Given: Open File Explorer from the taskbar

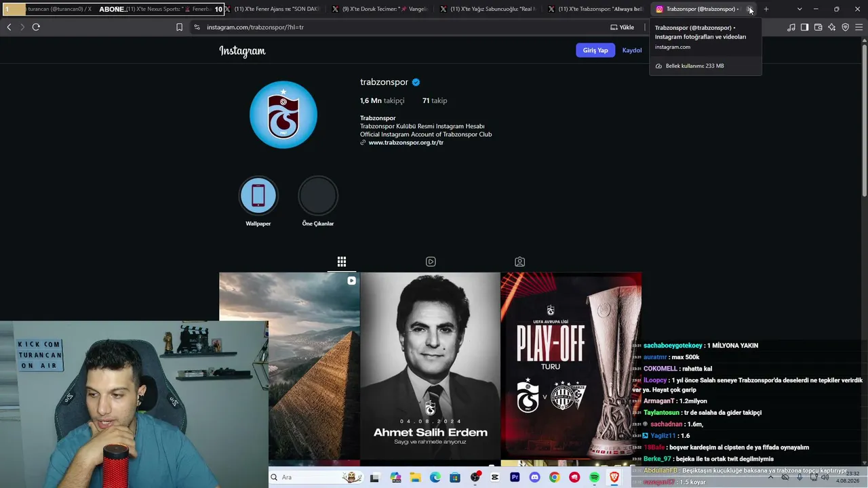Looking at the screenshot, I should [415, 478].
